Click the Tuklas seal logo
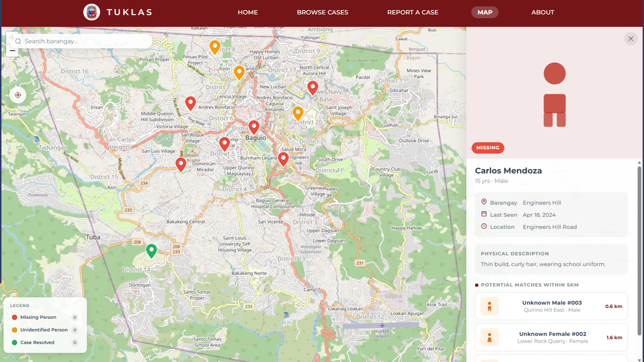This screenshot has height=362, width=644. [92, 12]
